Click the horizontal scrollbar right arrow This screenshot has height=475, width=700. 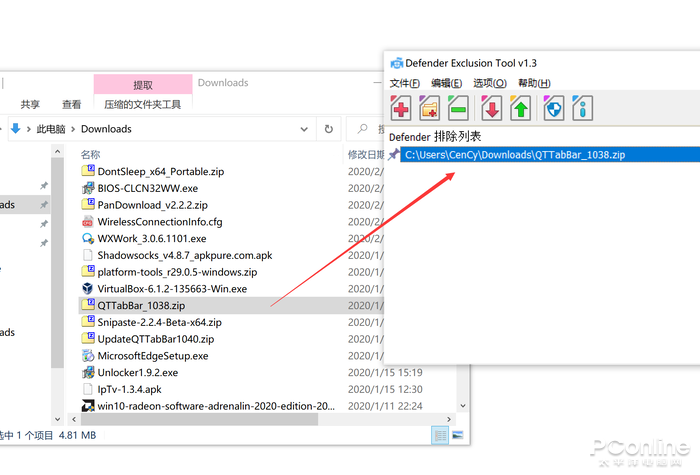[x=449, y=419]
